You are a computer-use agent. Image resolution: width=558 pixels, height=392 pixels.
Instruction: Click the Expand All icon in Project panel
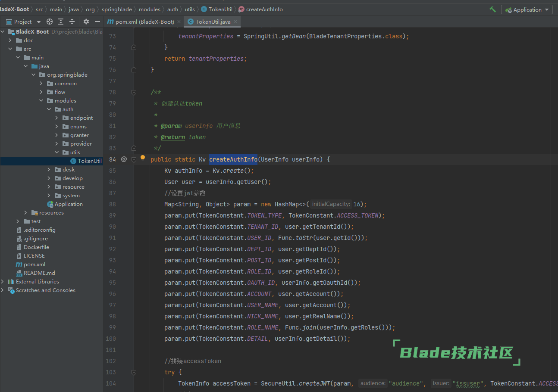(61, 22)
